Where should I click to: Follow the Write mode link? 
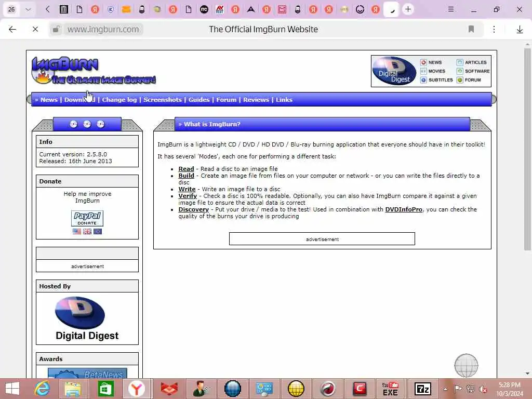pos(187,189)
